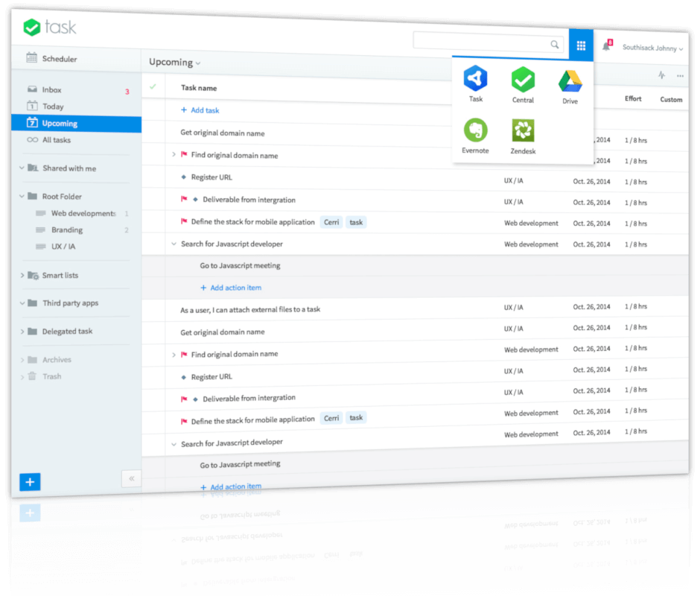Click the All tasks infinity icon

(32, 139)
